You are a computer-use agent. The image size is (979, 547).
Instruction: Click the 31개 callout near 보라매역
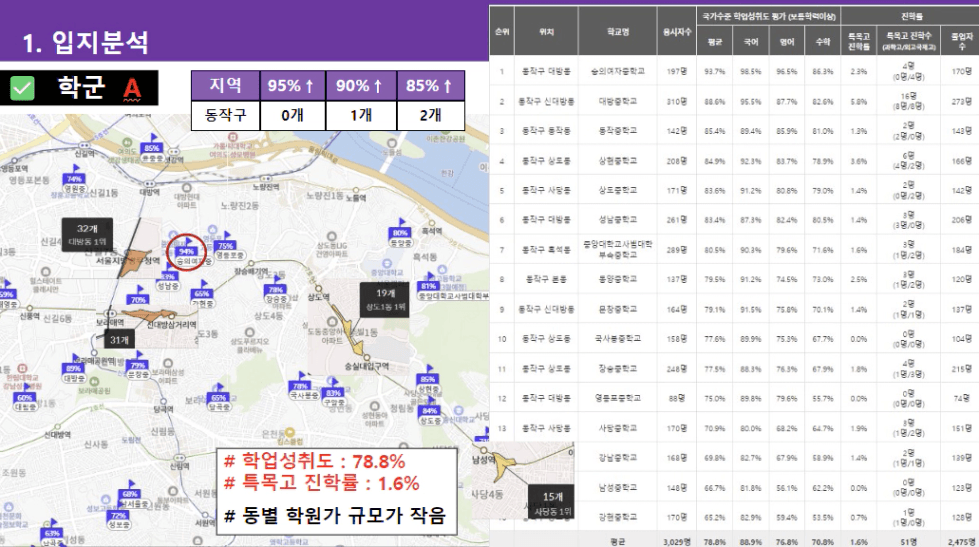119,340
